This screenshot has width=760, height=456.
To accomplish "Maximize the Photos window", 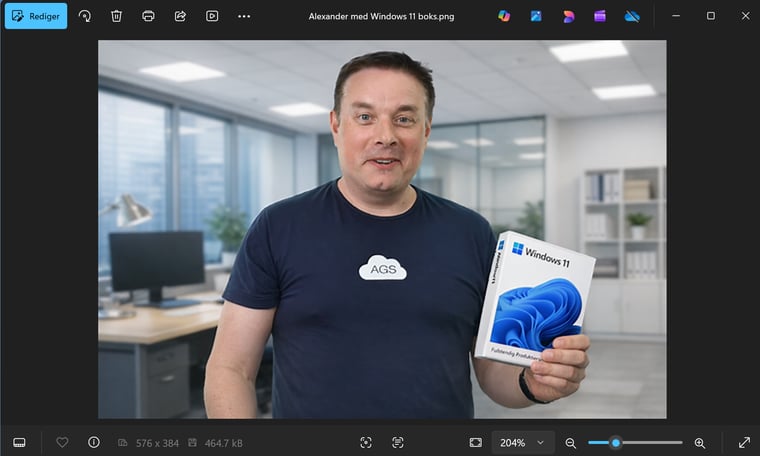I will (x=711, y=16).
